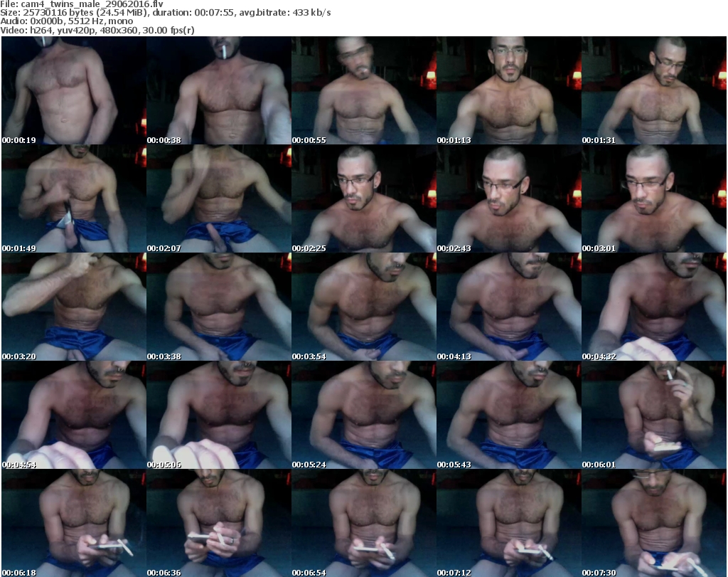Click the thumbnail marked 00:03:54

[364, 307]
